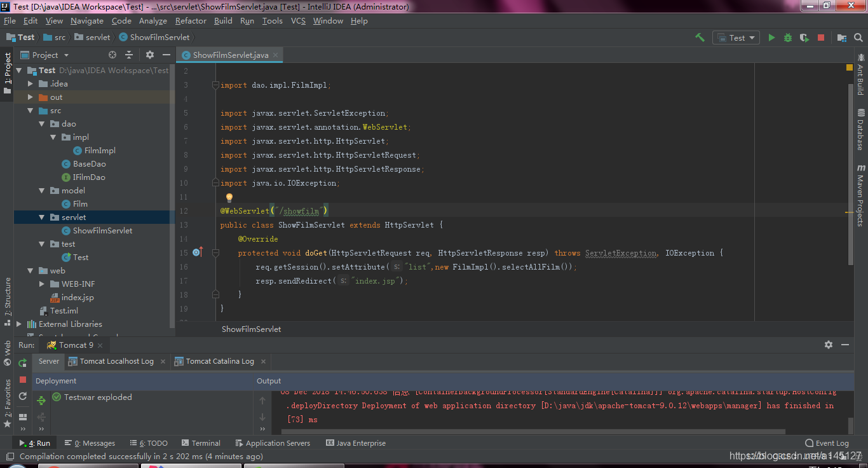Deploy all artifacts with the green arrows

pos(41,401)
